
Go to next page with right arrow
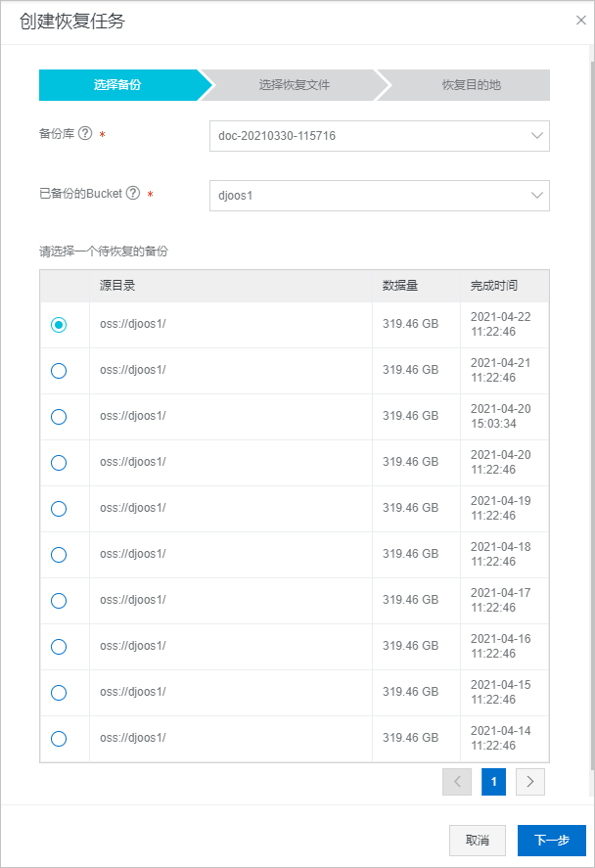point(530,782)
